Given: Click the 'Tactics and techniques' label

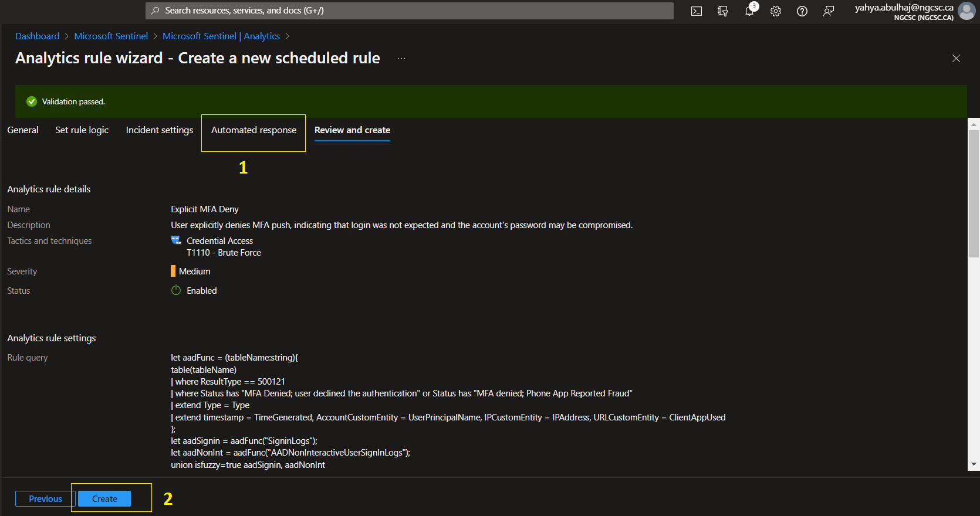Looking at the screenshot, I should tap(49, 241).
